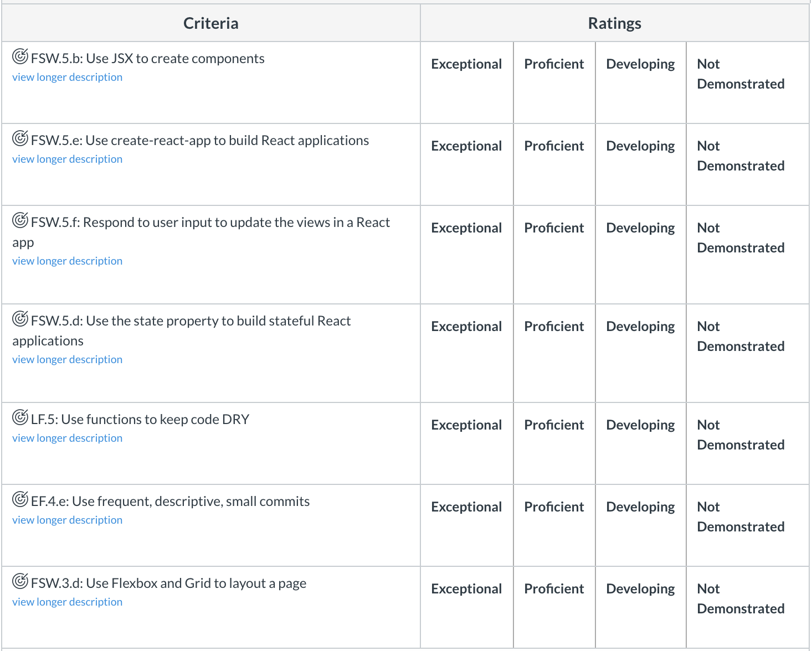Click the outcome icon beside FSW.5.e criterion
Screen dimensions: 812x651
(20, 138)
